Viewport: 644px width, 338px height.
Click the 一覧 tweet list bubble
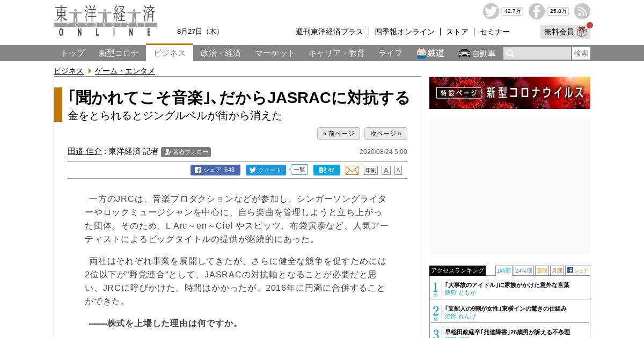pyautogui.click(x=299, y=170)
